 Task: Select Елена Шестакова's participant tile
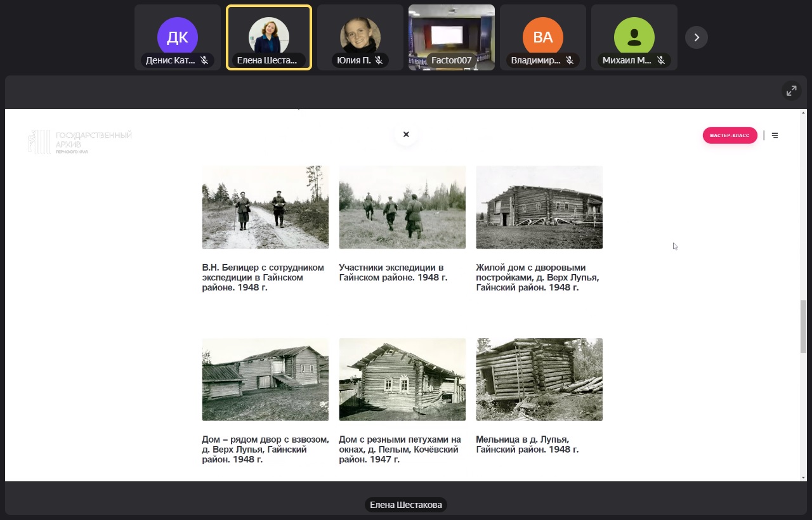click(x=269, y=37)
